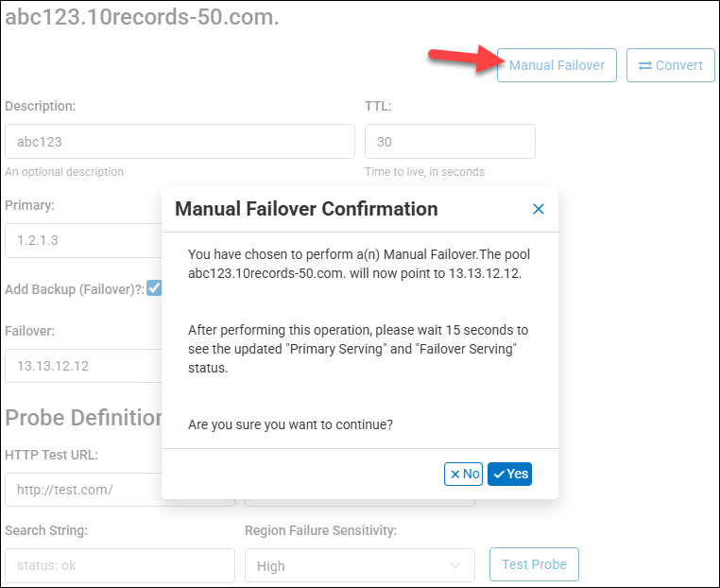
Task: Open the Region Failure Sensitivity dropdown
Action: 359,566
